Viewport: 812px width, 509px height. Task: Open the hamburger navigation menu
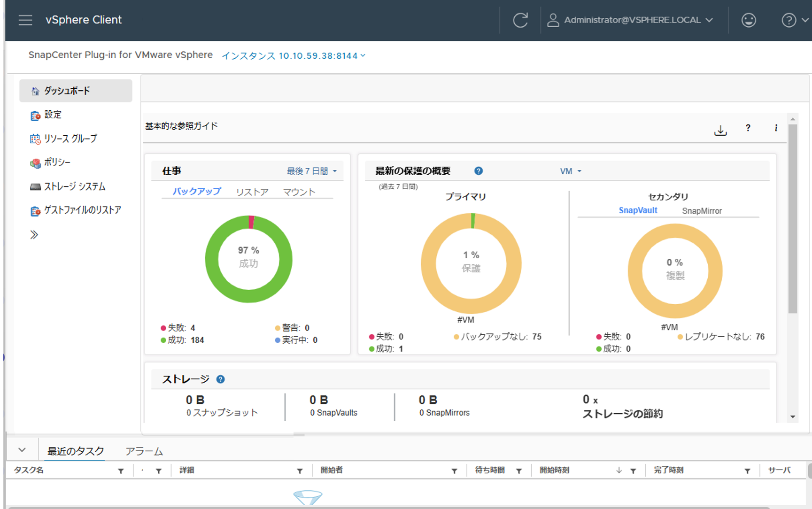click(25, 20)
